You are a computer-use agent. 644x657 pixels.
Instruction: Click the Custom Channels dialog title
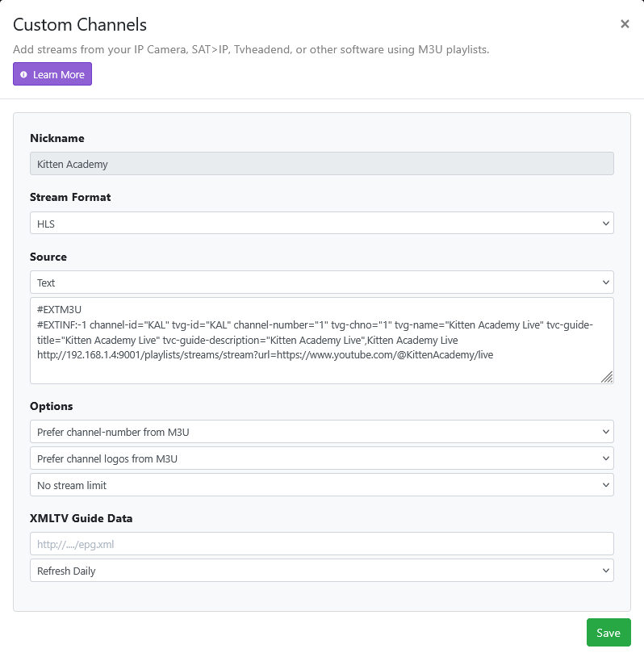coord(80,25)
